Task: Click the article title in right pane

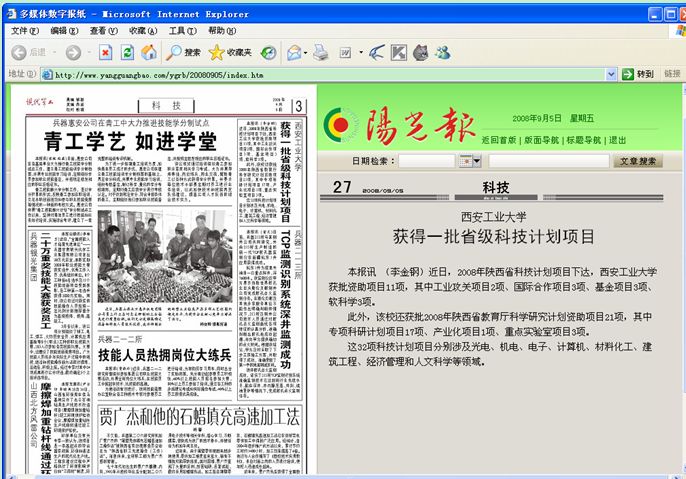Action: pos(494,237)
